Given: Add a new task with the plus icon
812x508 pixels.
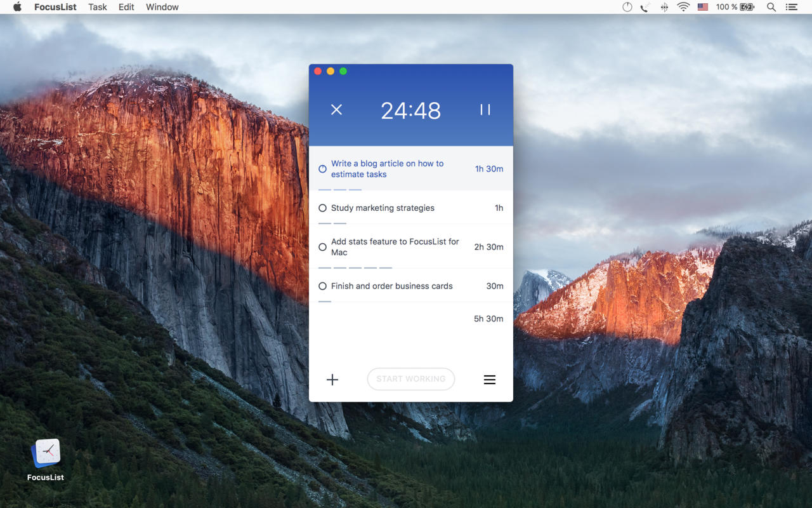Looking at the screenshot, I should coord(332,380).
